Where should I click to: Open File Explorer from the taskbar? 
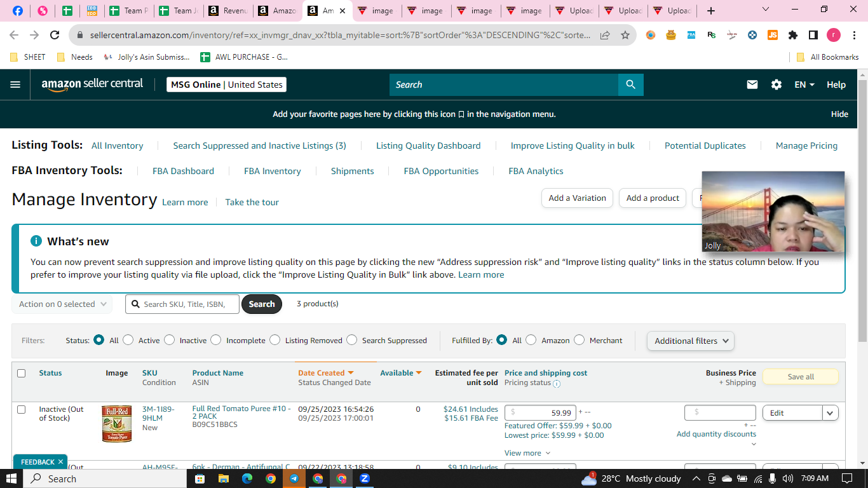pos(224,478)
